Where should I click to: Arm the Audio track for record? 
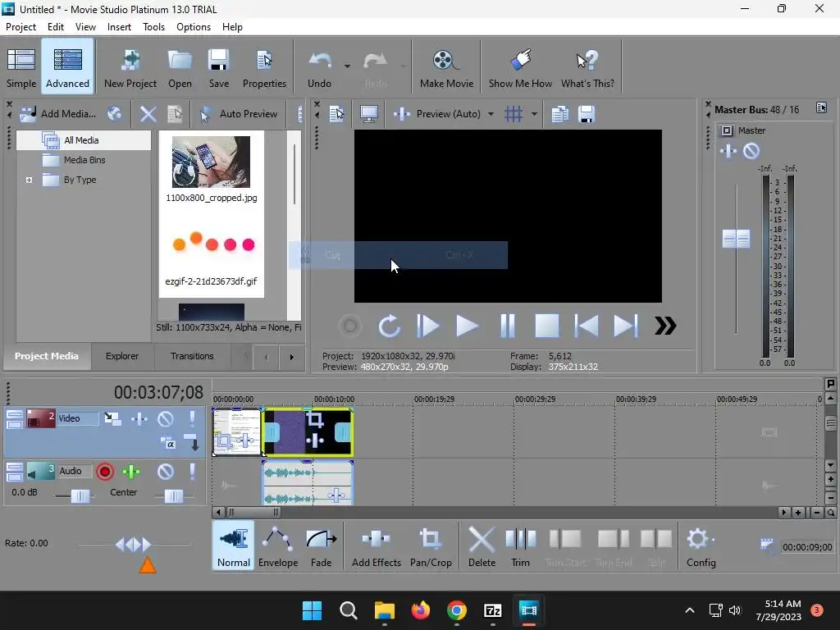pyautogui.click(x=105, y=472)
